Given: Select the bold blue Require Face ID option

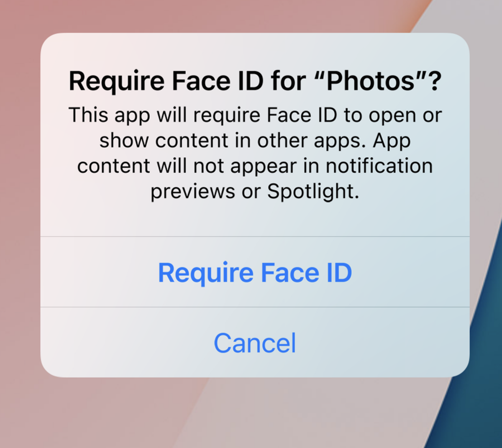Looking at the screenshot, I should (255, 272).
